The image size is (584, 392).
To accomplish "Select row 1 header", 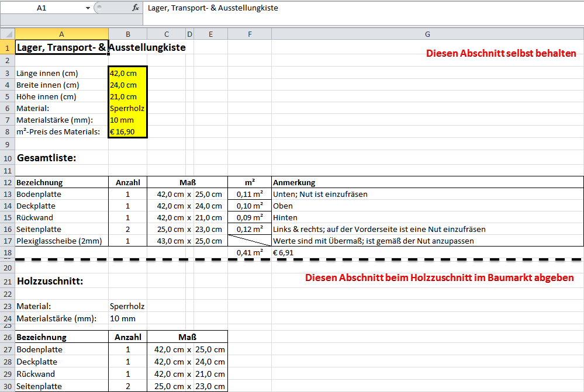I will 8,48.
